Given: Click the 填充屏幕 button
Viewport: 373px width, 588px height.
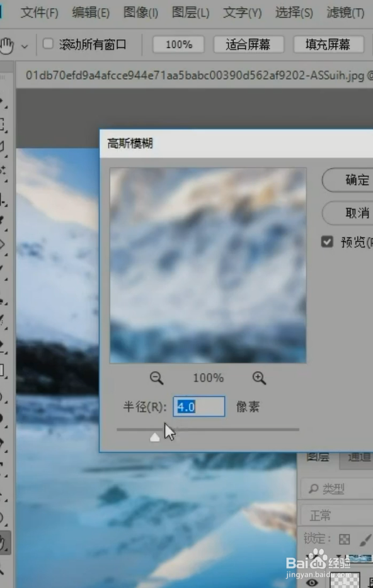Looking at the screenshot, I should tap(328, 45).
